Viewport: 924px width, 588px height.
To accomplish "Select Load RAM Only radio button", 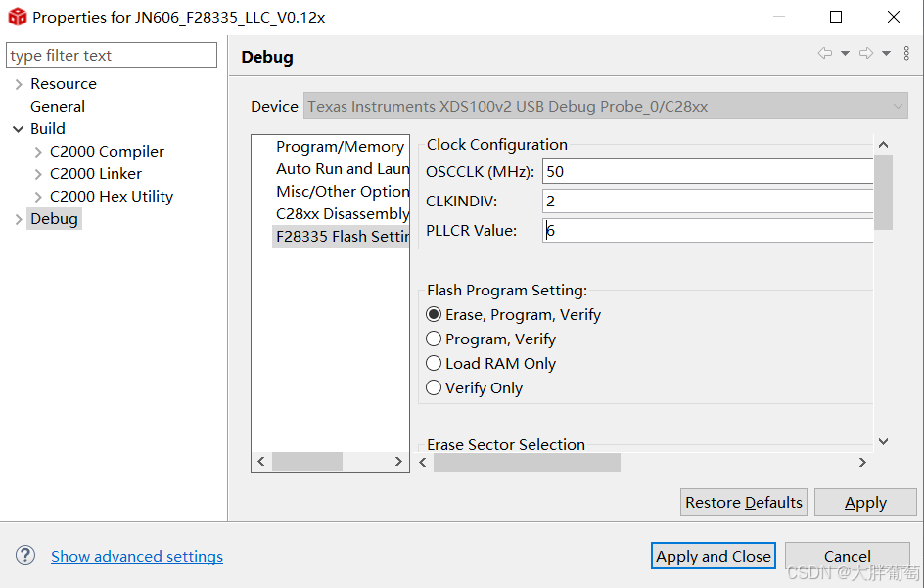I will pyautogui.click(x=434, y=364).
